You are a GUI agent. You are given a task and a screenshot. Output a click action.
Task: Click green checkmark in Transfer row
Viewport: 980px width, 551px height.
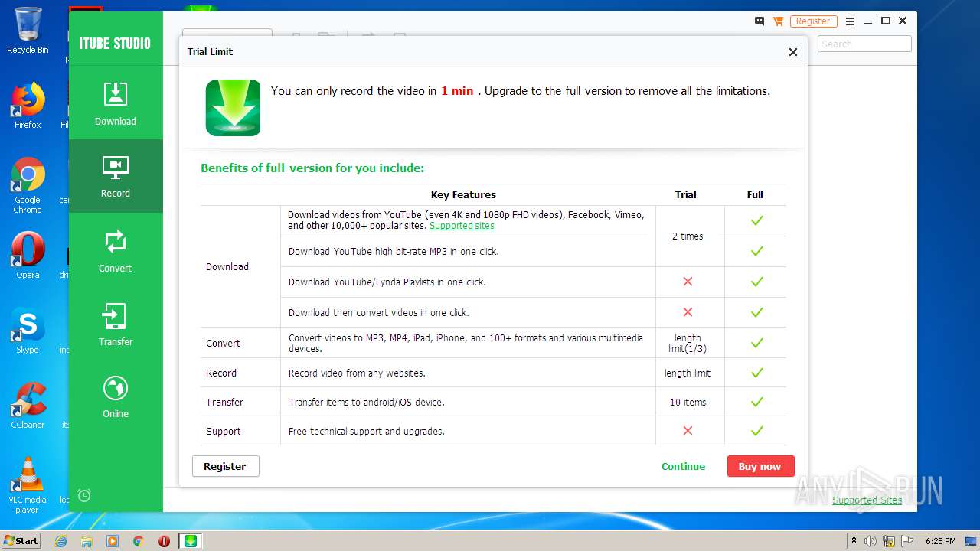[756, 402]
